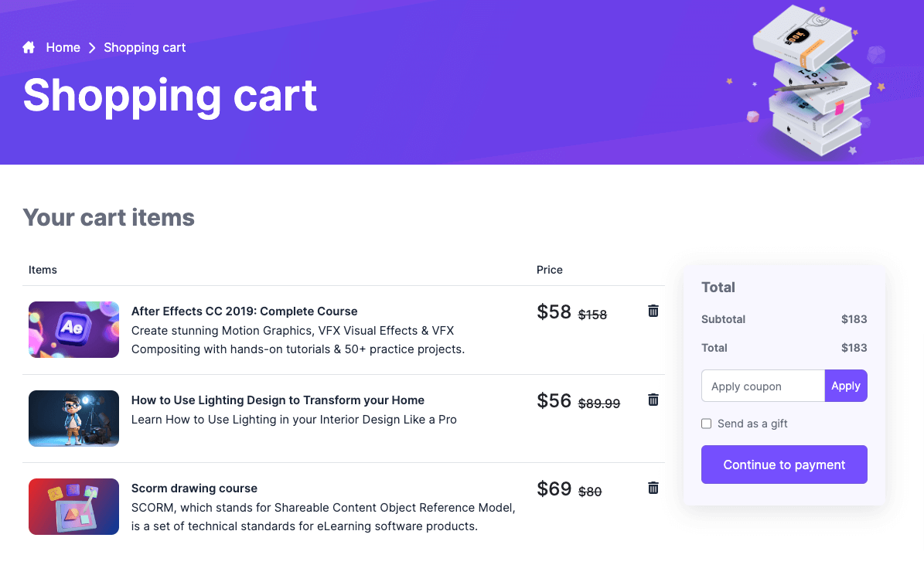
Task: Focus the Apply coupon input field
Action: coord(762,386)
